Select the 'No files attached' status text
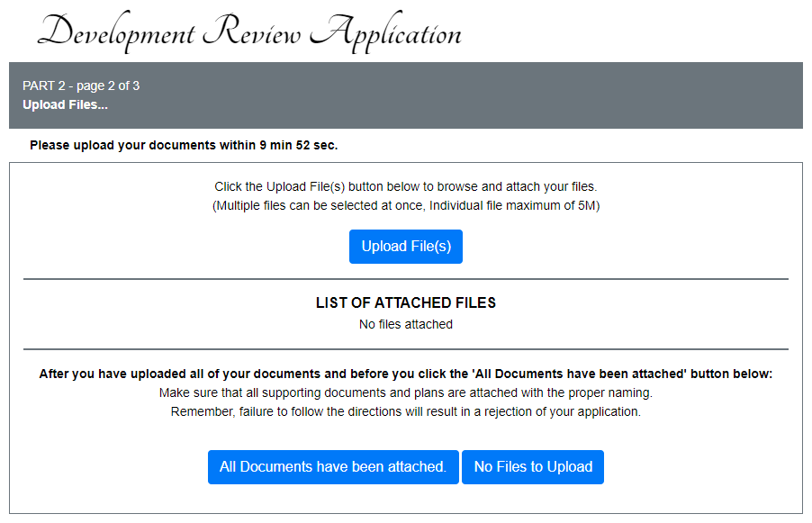 click(405, 324)
